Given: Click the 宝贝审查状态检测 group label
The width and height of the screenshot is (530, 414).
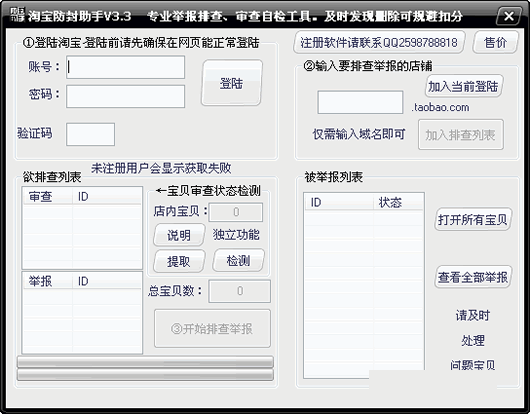Looking at the screenshot, I should (208, 191).
